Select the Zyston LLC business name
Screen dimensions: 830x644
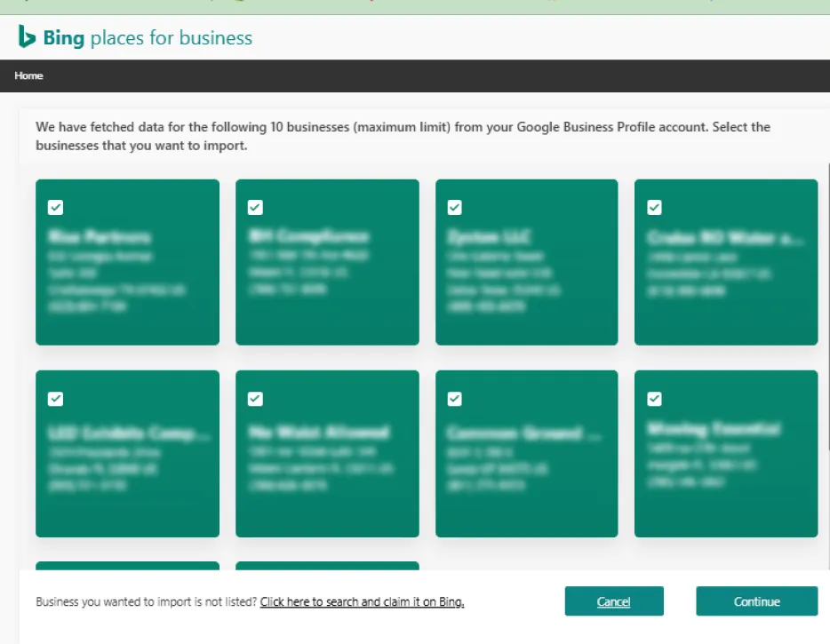coord(488,237)
